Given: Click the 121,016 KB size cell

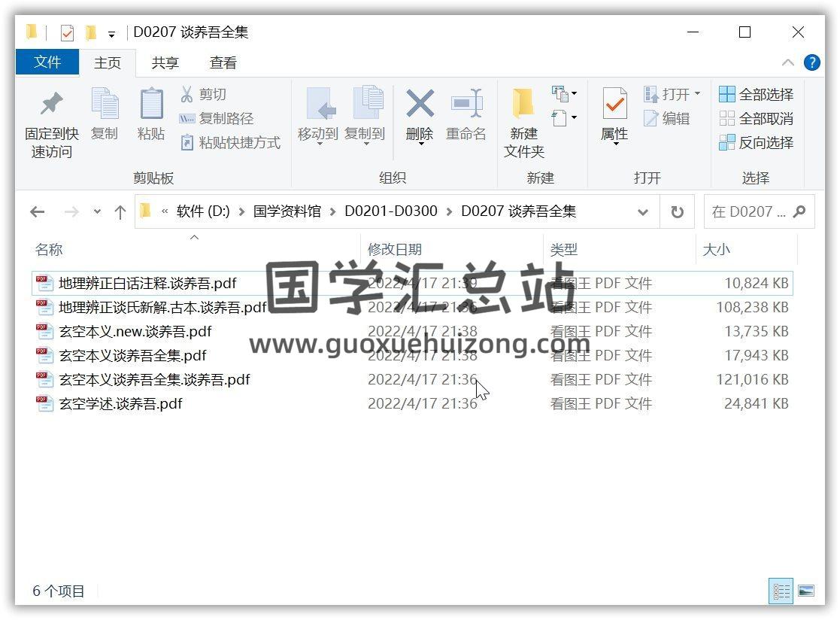Looking at the screenshot, I should click(753, 380).
